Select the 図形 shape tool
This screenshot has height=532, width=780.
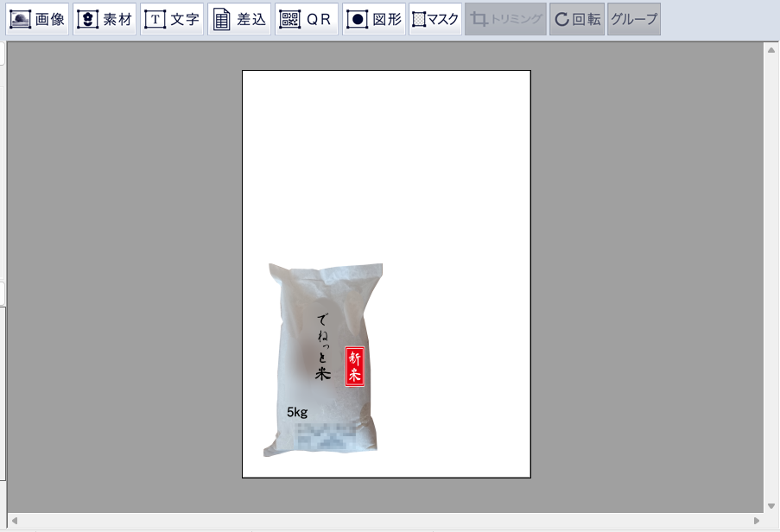(x=374, y=19)
